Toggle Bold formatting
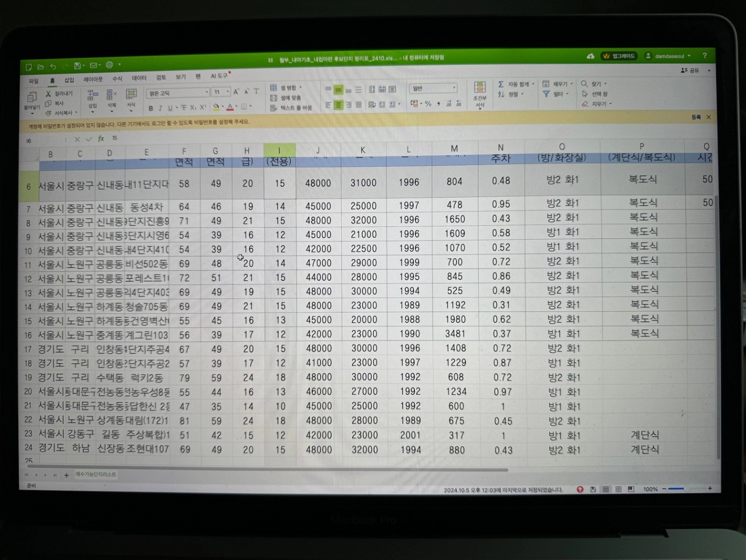 point(151,108)
